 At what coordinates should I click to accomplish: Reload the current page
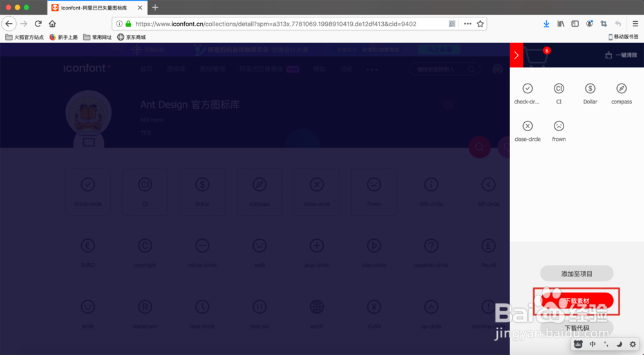click(38, 24)
